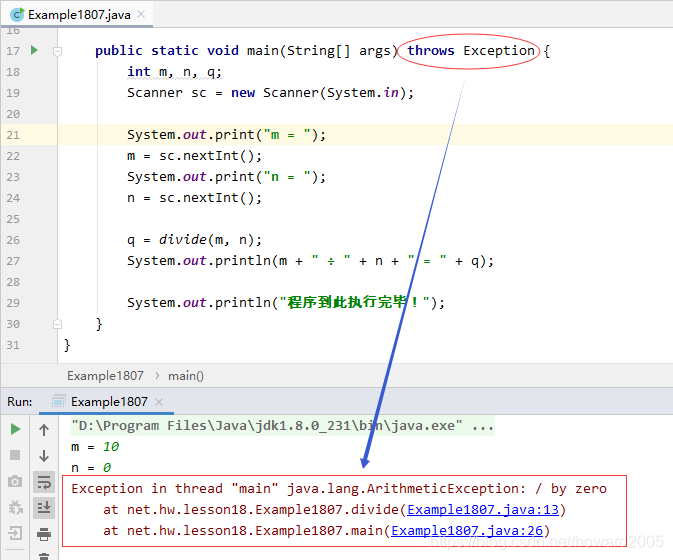The image size is (673, 560).
Task: Collapse fold end marker on line 30
Action: pyautogui.click(x=57, y=324)
